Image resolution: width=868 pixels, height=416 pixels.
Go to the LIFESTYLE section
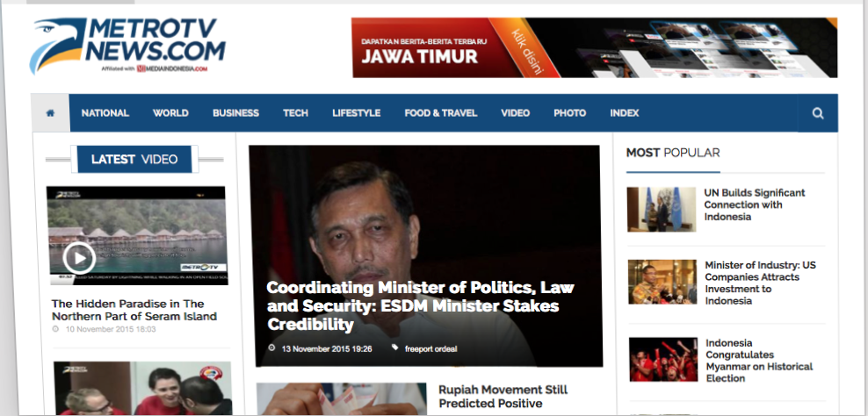coord(357,113)
